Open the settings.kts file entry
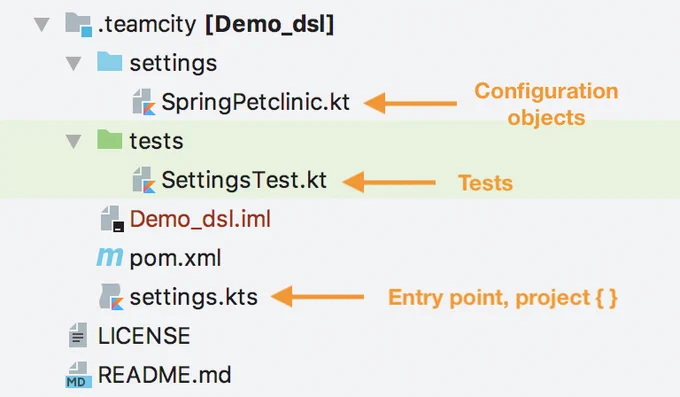The width and height of the screenshot is (680, 397). pos(193,298)
